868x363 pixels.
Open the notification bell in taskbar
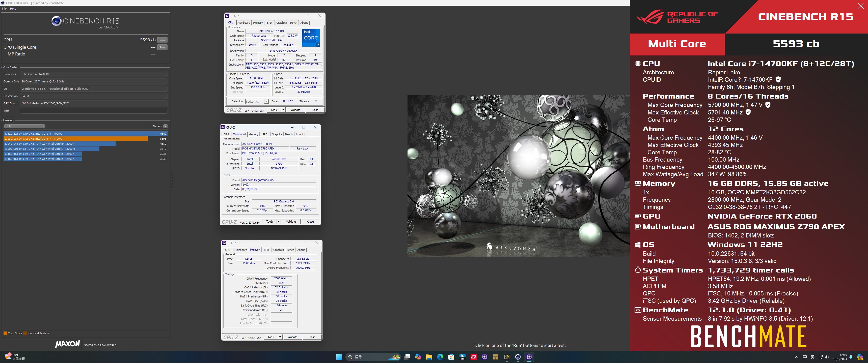point(851,357)
